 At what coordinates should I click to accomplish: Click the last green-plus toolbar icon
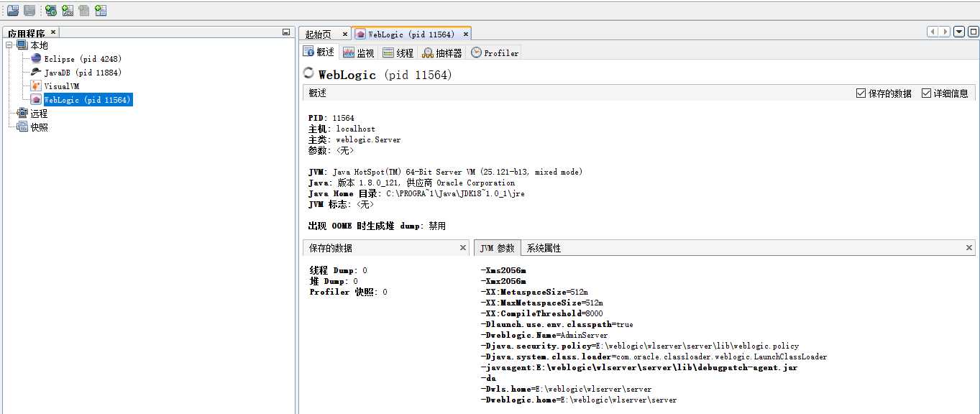101,10
